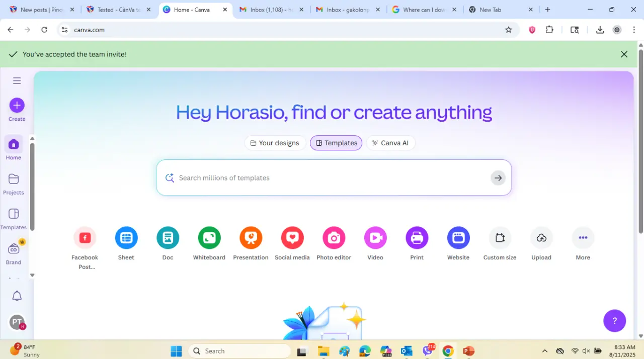Bookmark this page with the star
This screenshot has width=644, height=359.
pos(509,30)
